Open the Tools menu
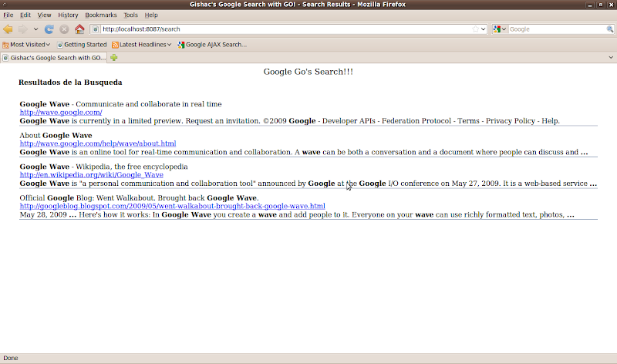This screenshot has width=617, height=364. click(130, 15)
